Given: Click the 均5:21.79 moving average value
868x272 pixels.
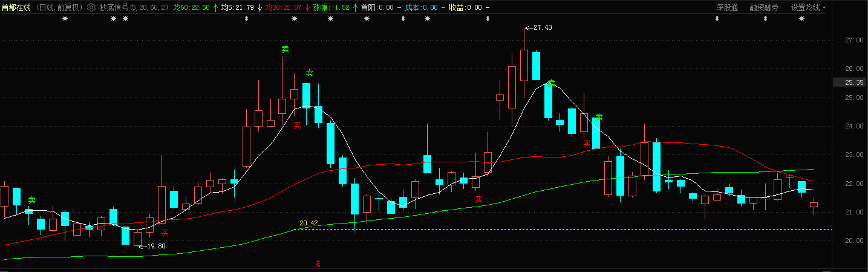Looking at the screenshot, I should tap(238, 7).
